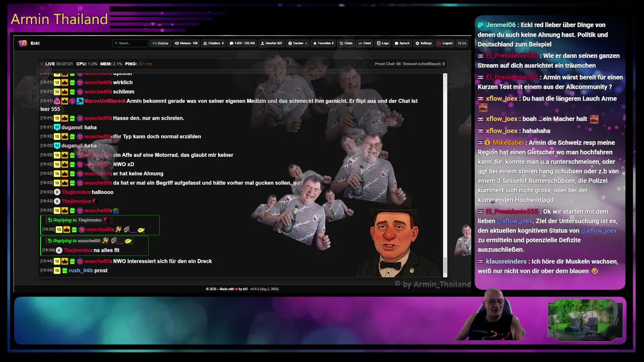Viewport: 644px width, 362px height.
Task: Click the flag icon beside klausreinders
Action: point(481,261)
